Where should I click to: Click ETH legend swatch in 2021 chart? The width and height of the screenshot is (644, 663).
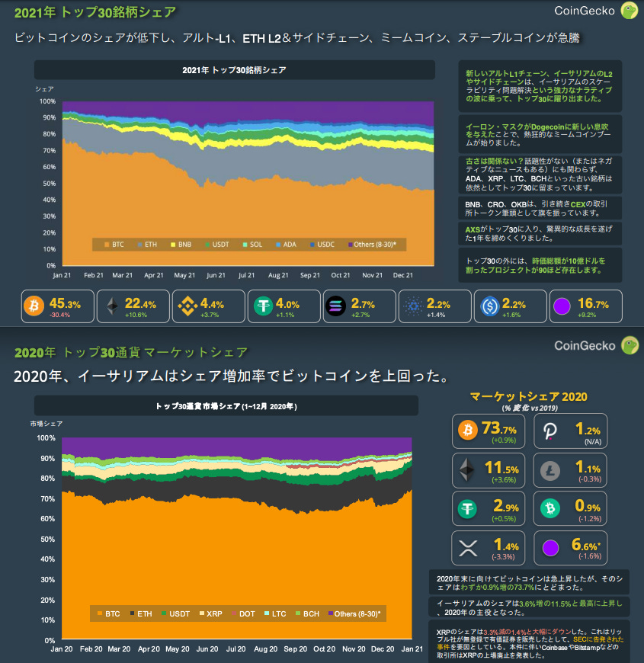click(140, 245)
